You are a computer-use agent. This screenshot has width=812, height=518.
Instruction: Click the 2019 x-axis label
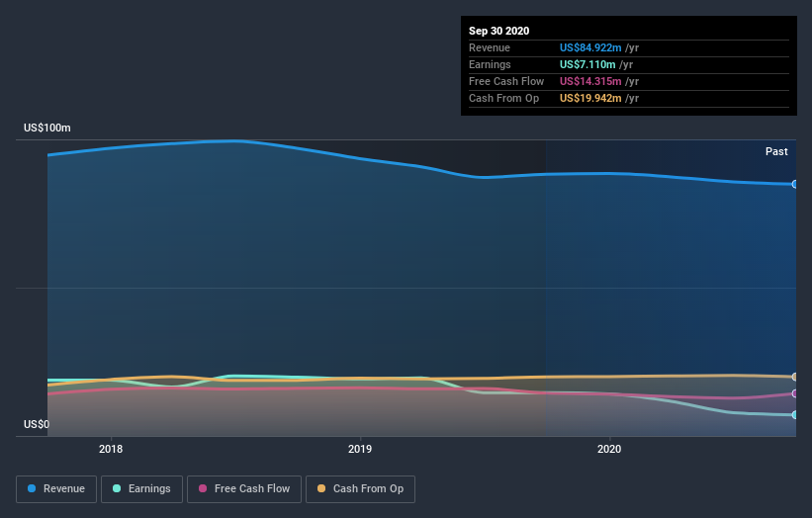tap(360, 449)
